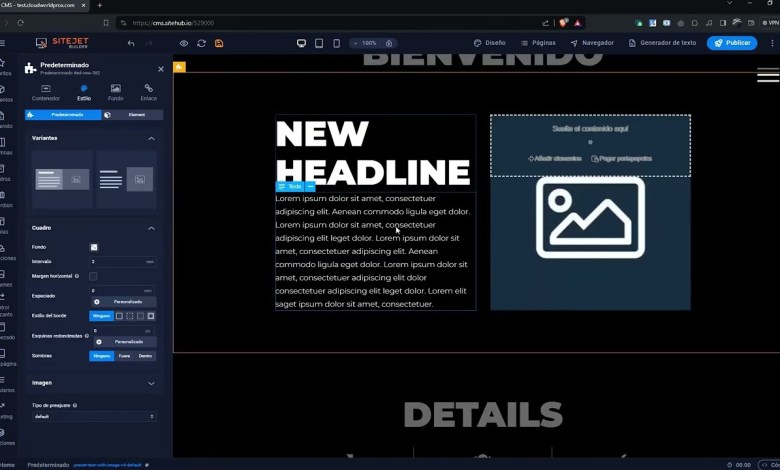Select Fuera shadow option
Image resolution: width=780 pixels, height=470 pixels.
click(x=124, y=355)
